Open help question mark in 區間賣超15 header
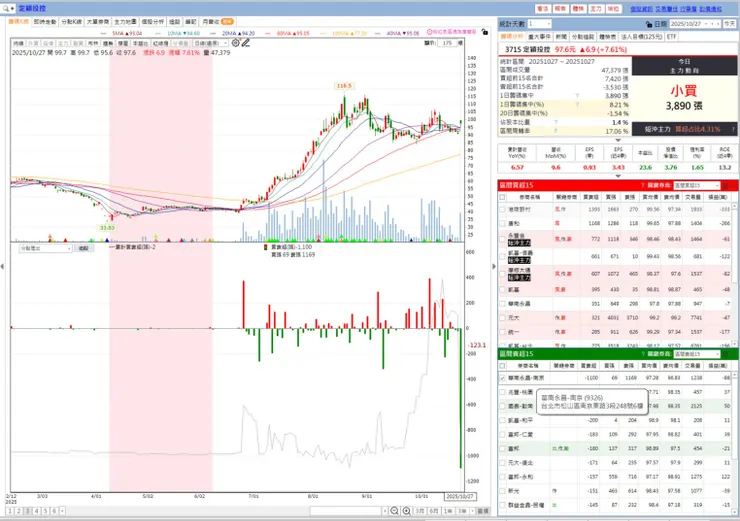 click(643, 354)
